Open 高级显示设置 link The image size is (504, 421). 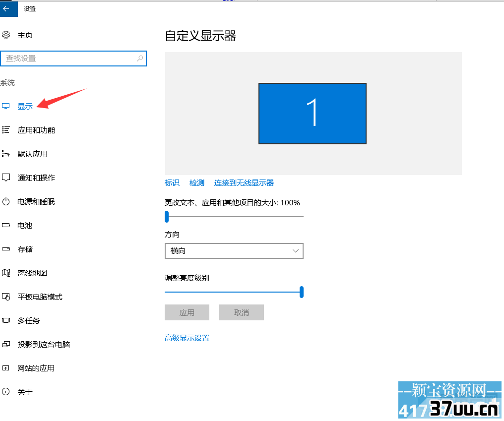(x=187, y=338)
